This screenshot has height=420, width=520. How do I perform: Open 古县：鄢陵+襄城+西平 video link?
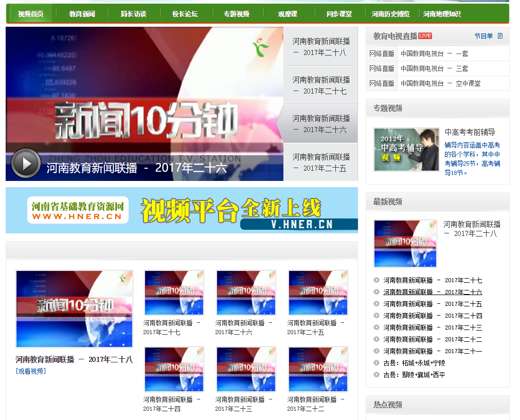point(414,375)
